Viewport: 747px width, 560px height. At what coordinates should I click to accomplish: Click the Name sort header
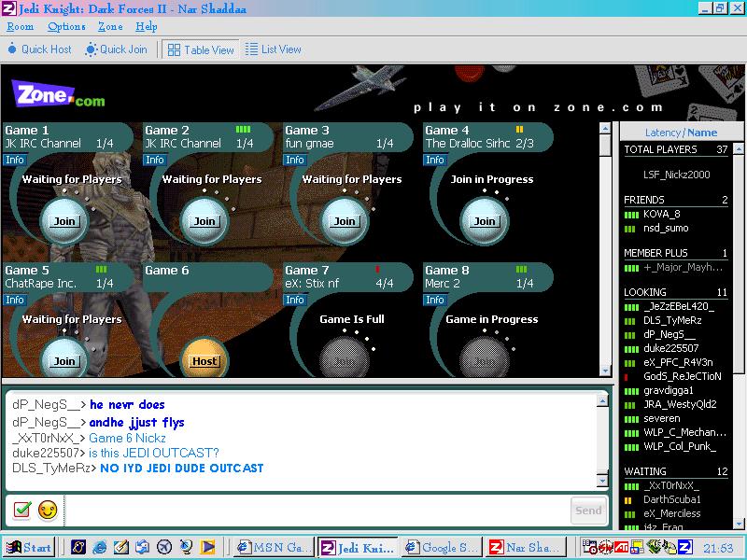pos(702,133)
